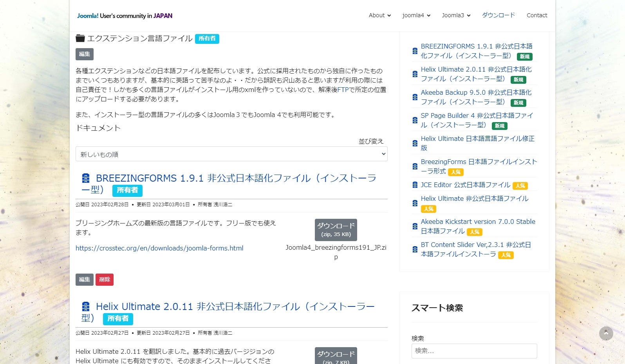Click sidebar file icon for BREEZINGFORMS 1.9.1 entry
Image resolution: width=625 pixels, height=364 pixels.
(415, 51)
